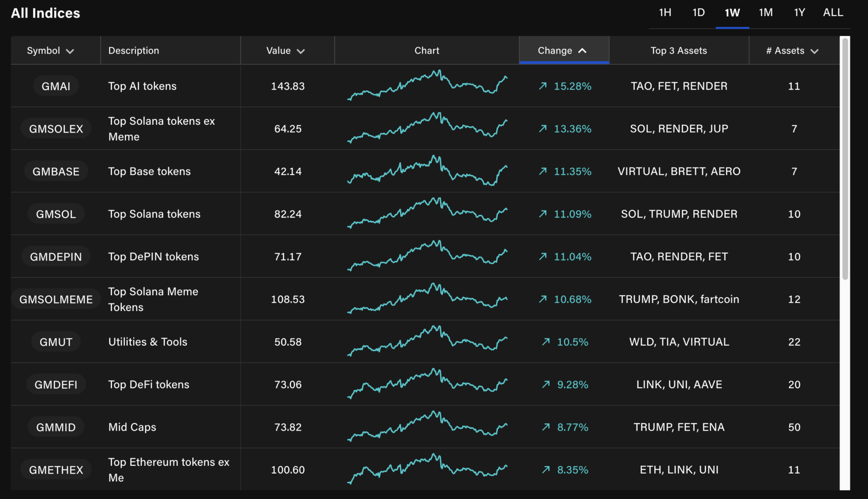The height and width of the screenshot is (499, 868).
Task: Click the up arrow beside 11.09%
Action: (543, 214)
